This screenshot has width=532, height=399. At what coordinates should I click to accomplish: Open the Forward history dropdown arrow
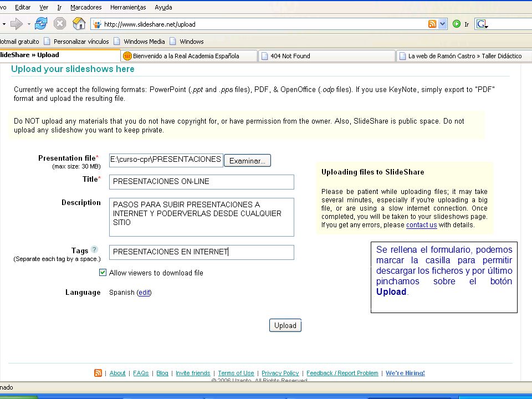tap(28, 24)
